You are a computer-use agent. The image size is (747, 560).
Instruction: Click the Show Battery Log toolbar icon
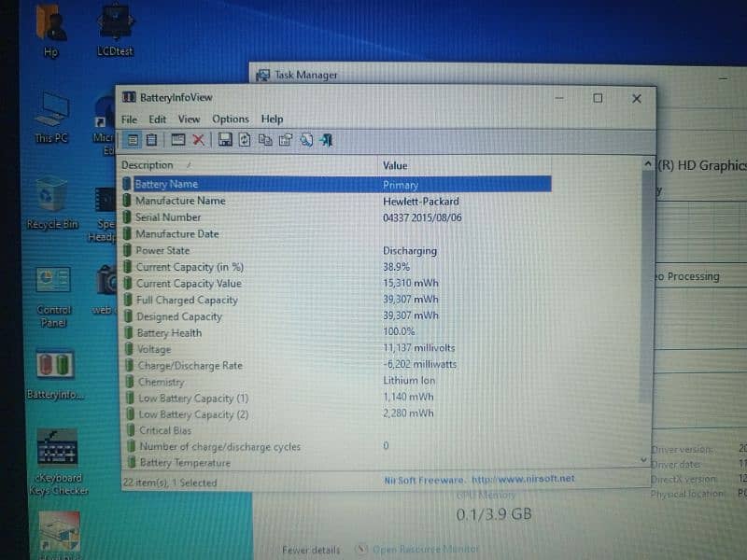click(151, 140)
